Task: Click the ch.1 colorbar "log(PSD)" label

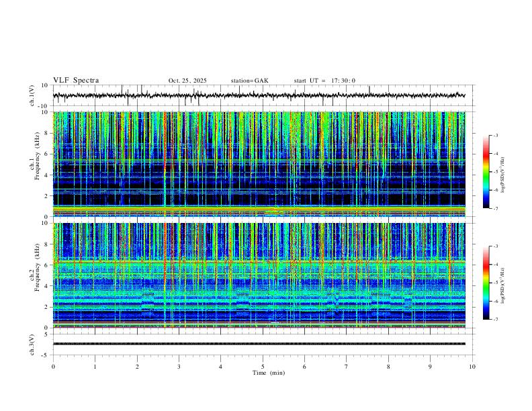Action: (502, 175)
